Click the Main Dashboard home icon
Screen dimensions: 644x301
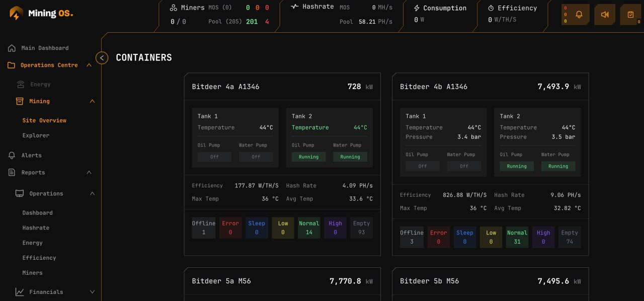coord(12,48)
